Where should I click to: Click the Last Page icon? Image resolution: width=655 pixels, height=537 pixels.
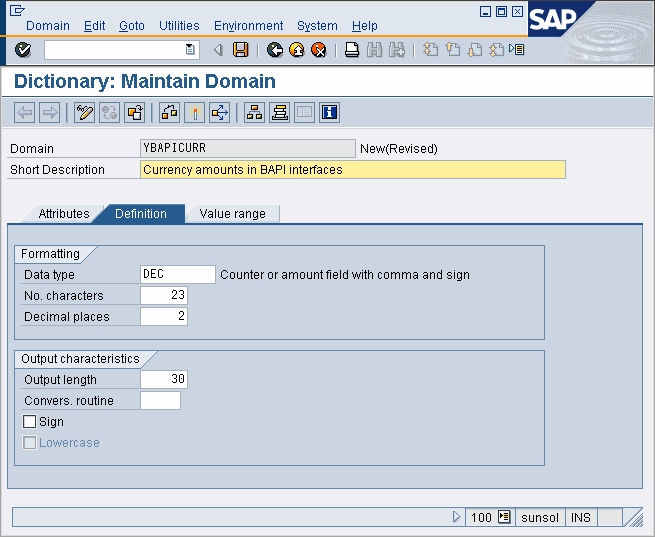click(x=496, y=50)
